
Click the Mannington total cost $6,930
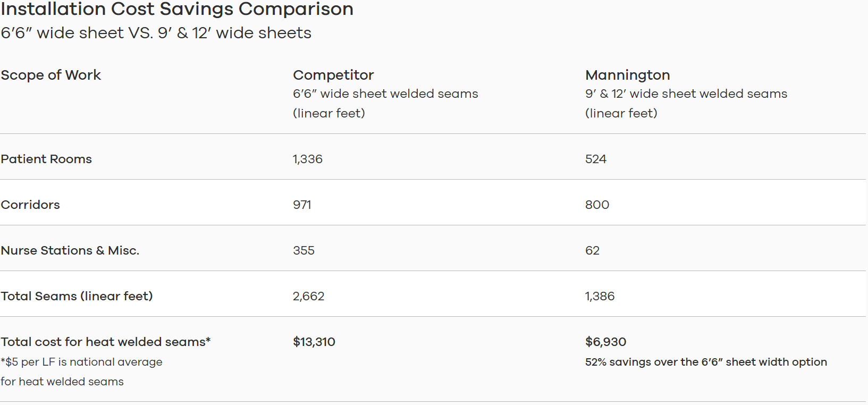click(x=605, y=342)
